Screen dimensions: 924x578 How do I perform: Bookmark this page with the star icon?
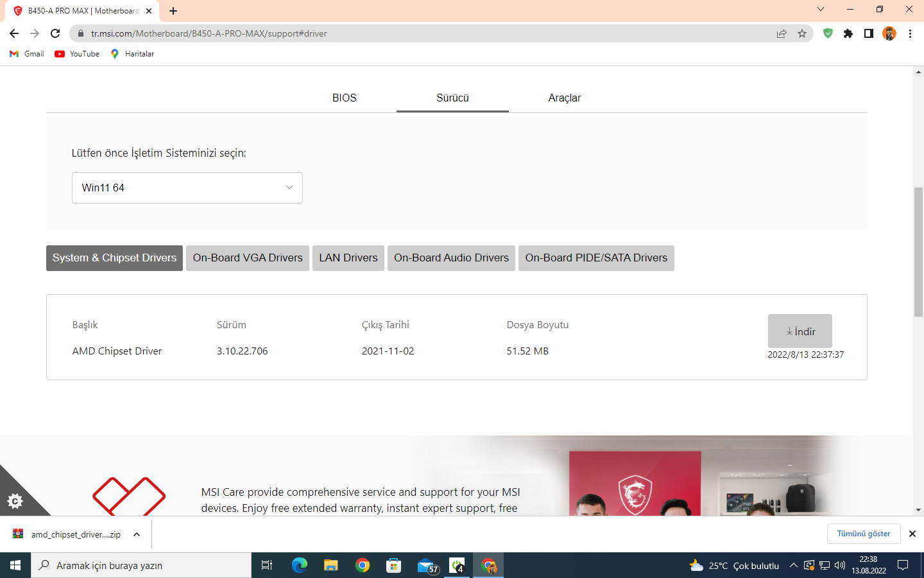pyautogui.click(x=802, y=33)
